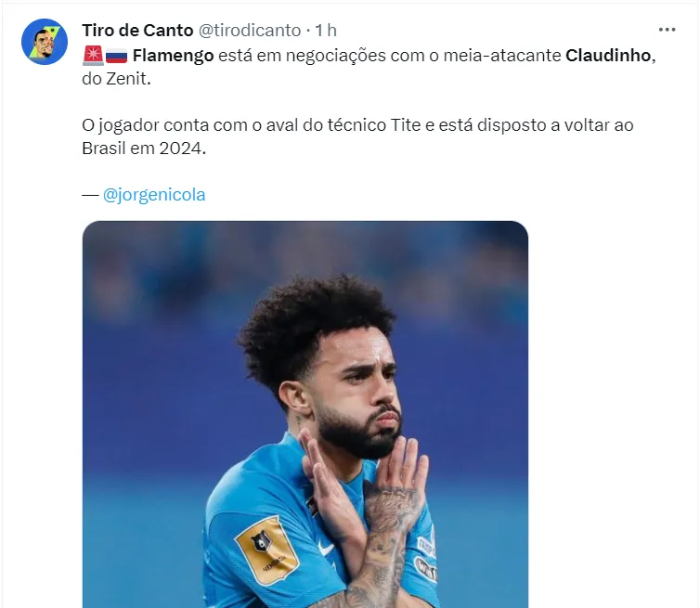This screenshot has width=700, height=608.
Task: Click the Russian flag emoji
Action: (x=117, y=56)
